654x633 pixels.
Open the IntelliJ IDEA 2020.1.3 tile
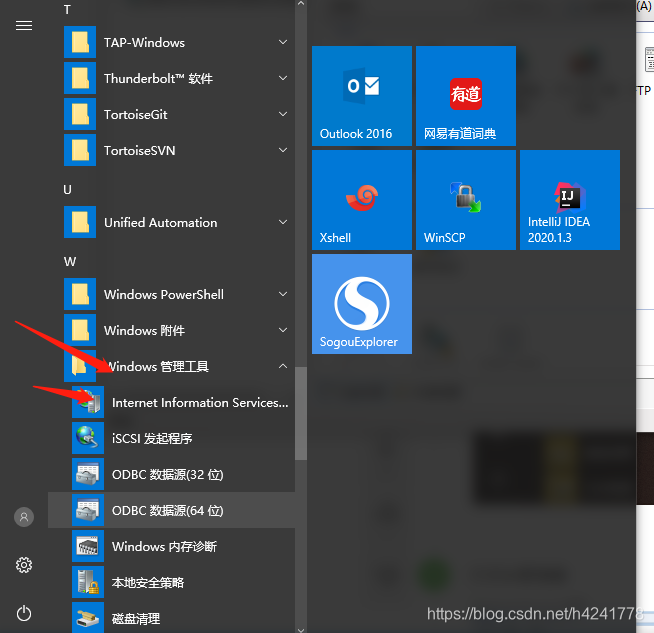coord(570,200)
